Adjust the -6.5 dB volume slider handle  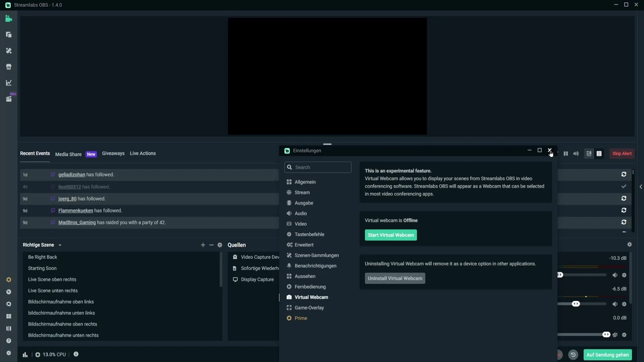pyautogui.click(x=576, y=304)
